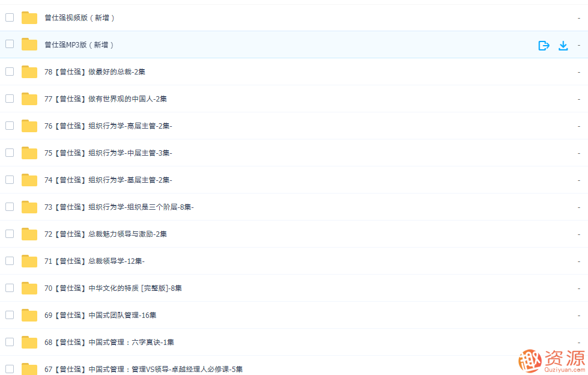Open folder 77 做有世界观的中国人
The width and height of the screenshot is (588, 375).
coord(106,99)
